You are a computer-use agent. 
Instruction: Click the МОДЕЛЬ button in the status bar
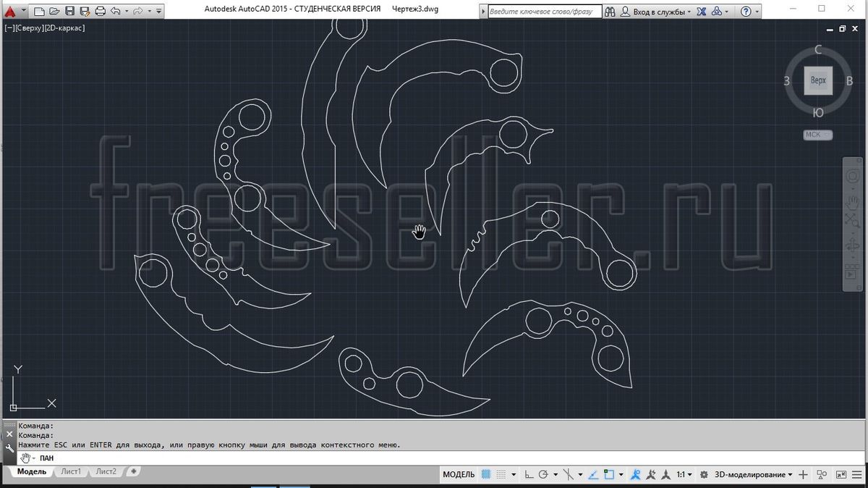click(459, 475)
